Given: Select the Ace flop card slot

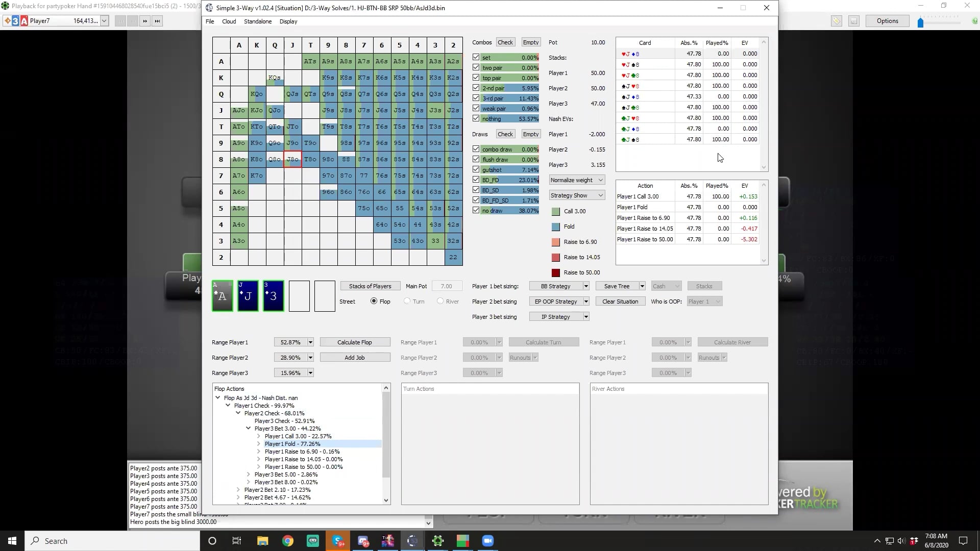Looking at the screenshot, I should [223, 296].
